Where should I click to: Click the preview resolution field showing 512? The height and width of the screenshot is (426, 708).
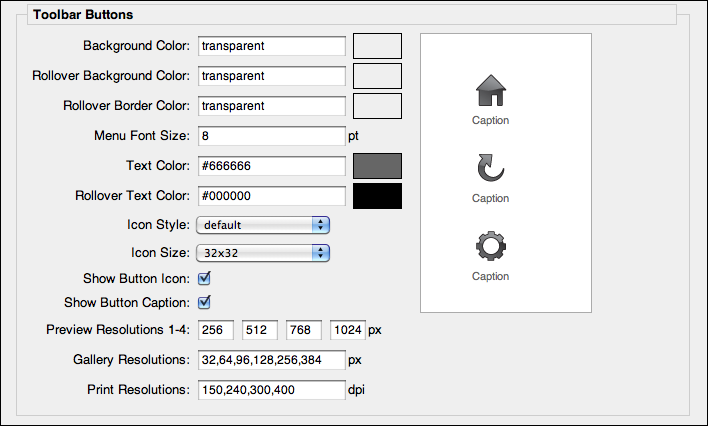[260, 330]
